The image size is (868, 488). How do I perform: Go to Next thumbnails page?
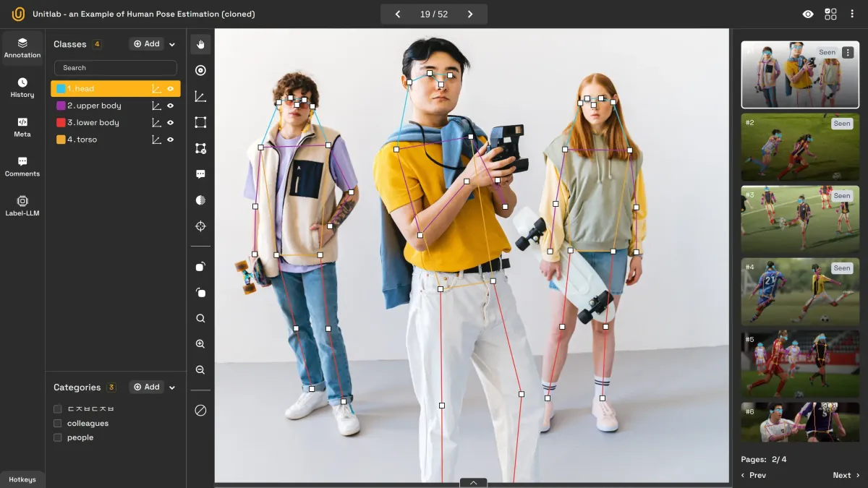pos(846,475)
